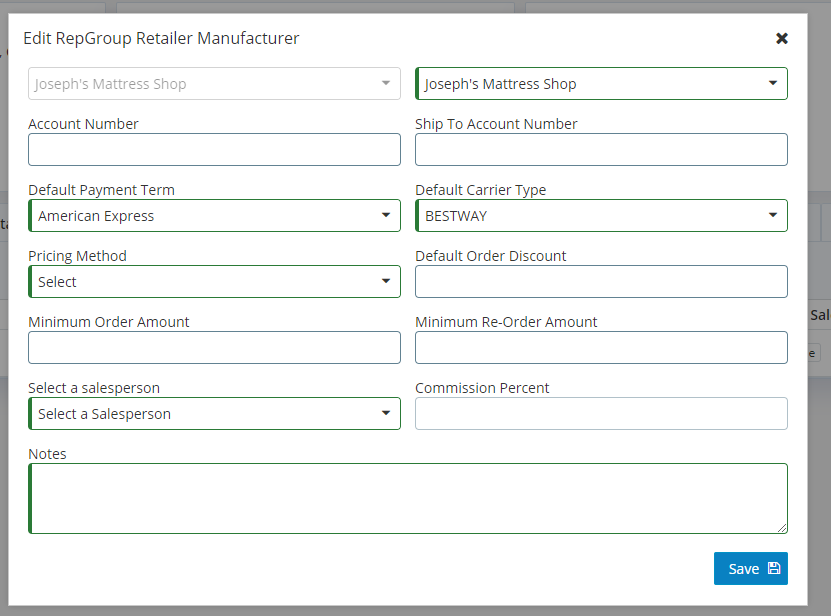Open the Default Carrier Type dropdown
Viewport: 831px width, 616px height.
point(602,216)
